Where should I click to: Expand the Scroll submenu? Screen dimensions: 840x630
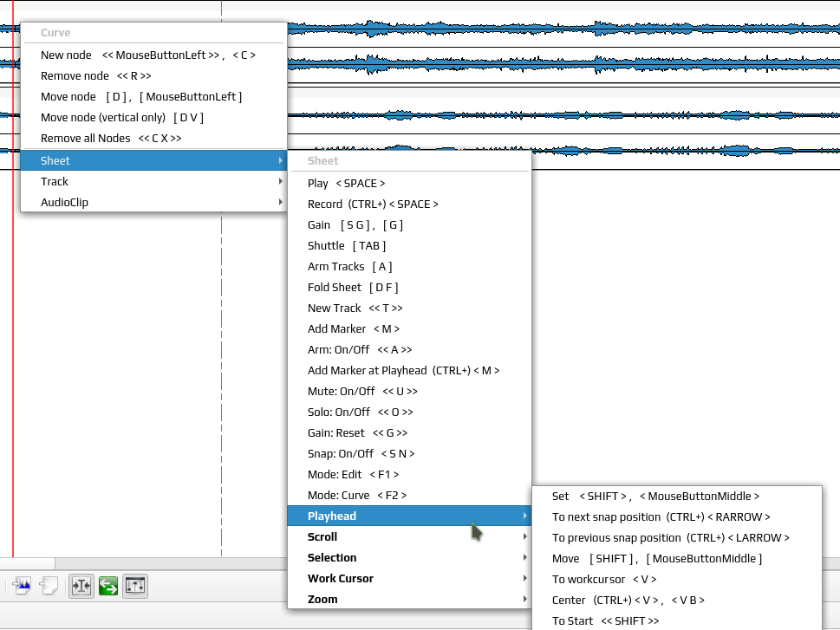(410, 536)
